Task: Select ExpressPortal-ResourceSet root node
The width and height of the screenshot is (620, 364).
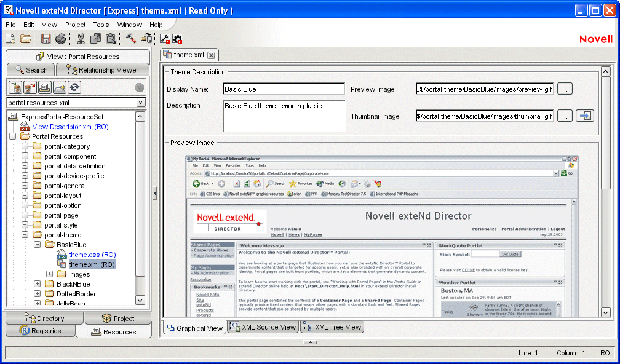Action: coord(62,117)
